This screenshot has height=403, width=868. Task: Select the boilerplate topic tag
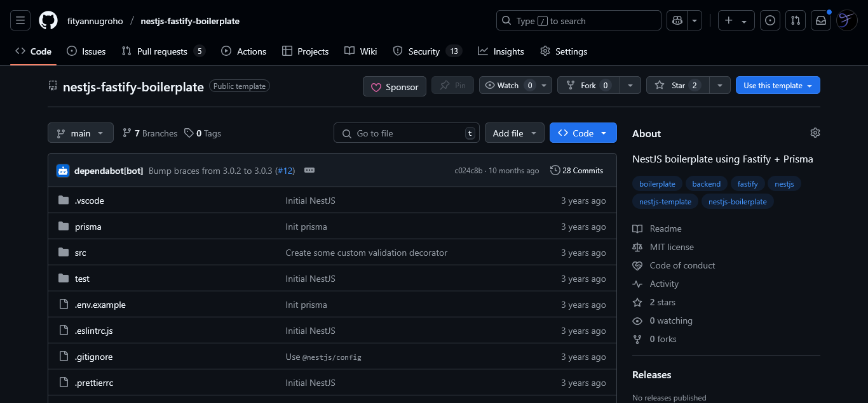tap(657, 183)
